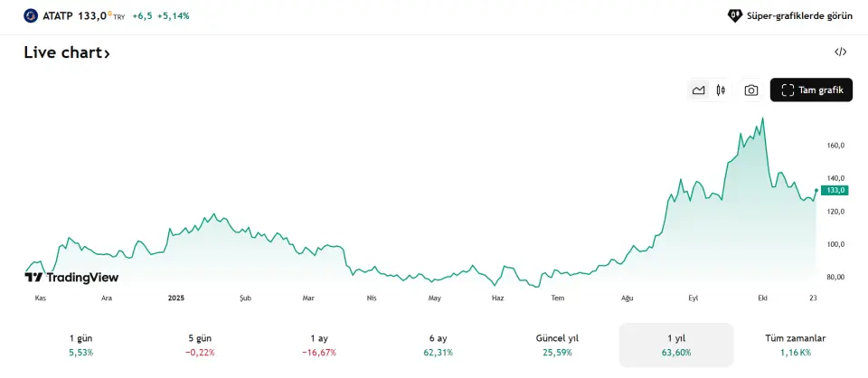Select the 5 gün time range

click(200, 345)
